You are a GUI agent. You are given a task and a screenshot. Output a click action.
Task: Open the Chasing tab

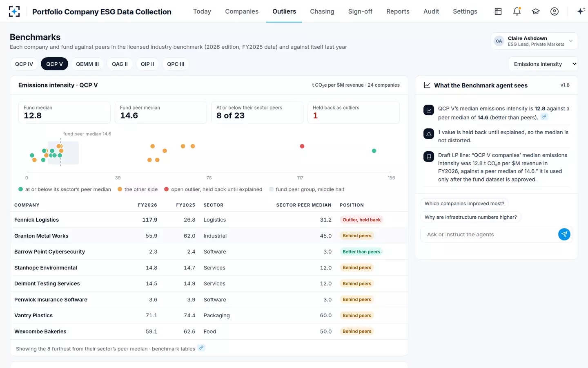[x=322, y=11]
